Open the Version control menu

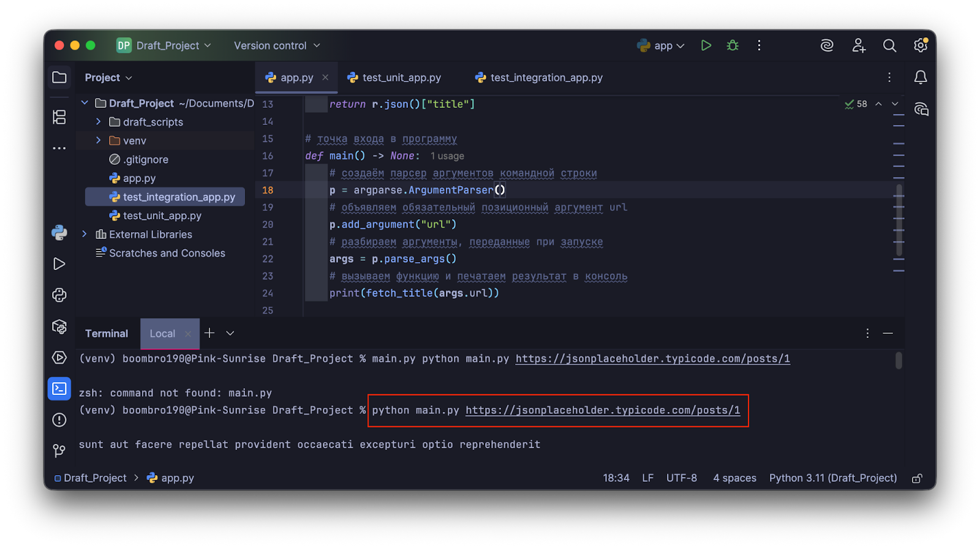click(x=277, y=45)
